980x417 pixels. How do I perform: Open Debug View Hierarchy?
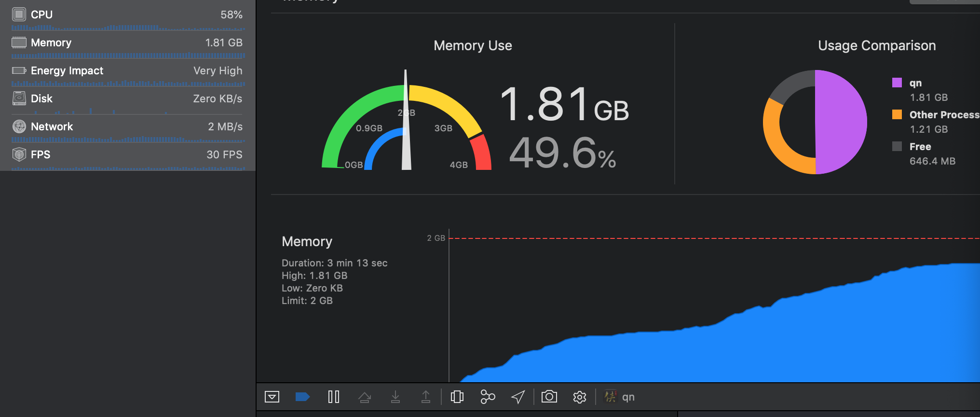click(457, 397)
